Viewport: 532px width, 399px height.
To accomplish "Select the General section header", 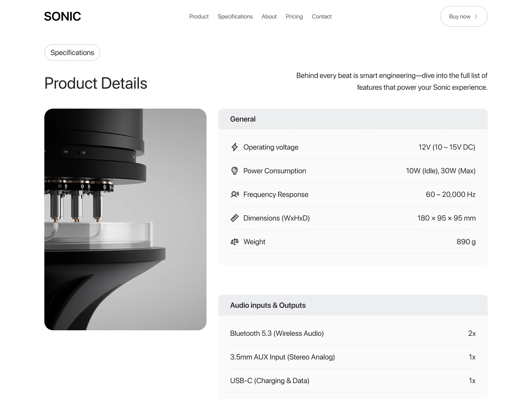I will [353, 119].
